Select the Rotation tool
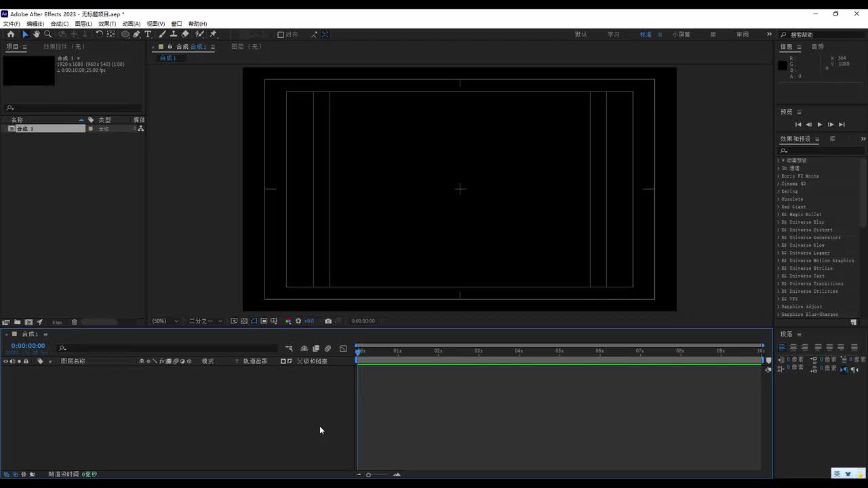Image resolution: width=868 pixels, height=488 pixels. (x=100, y=34)
